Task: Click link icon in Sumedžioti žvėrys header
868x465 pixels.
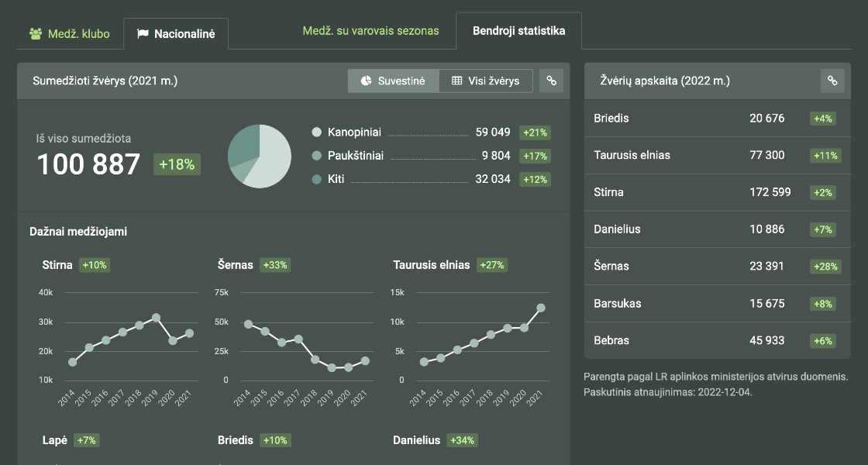Action: (551, 81)
